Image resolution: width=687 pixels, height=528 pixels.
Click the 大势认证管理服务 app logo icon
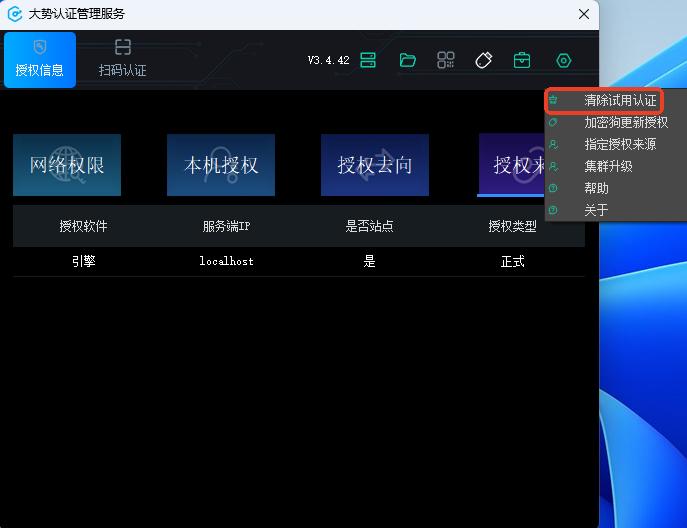[15, 14]
